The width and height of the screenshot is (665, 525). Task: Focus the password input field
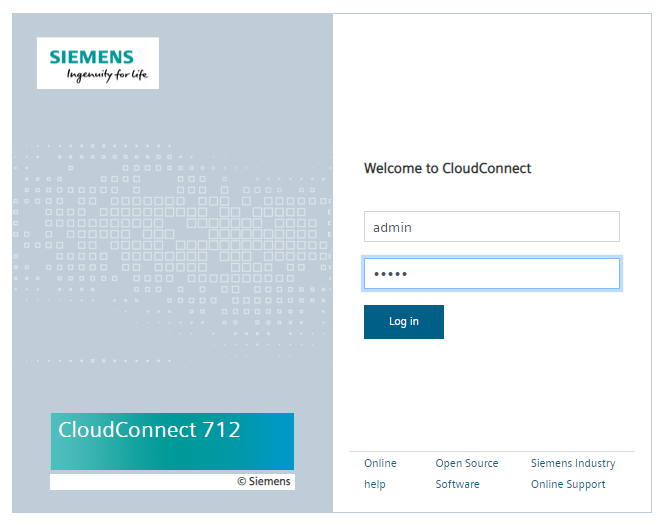click(x=492, y=274)
